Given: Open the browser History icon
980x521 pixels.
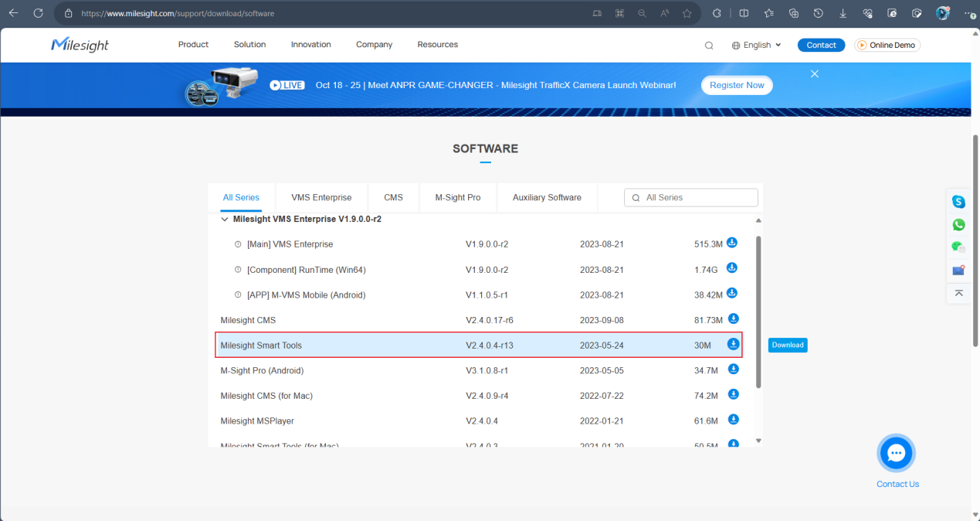Looking at the screenshot, I should tap(818, 13).
